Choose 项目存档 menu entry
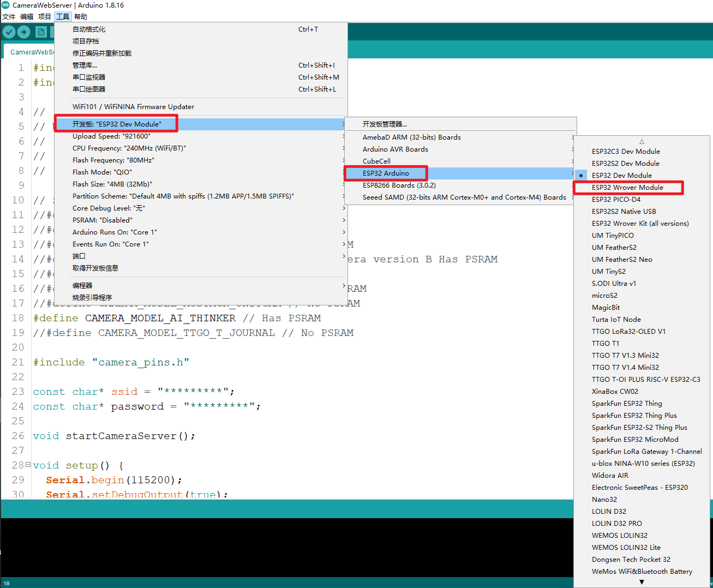Image resolution: width=713 pixels, height=588 pixels. pos(201,41)
